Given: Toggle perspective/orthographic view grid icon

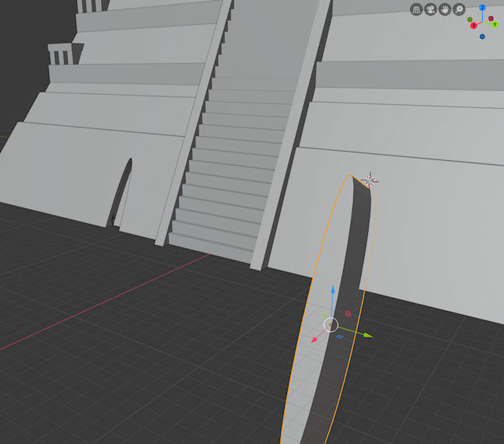Looking at the screenshot, I should click(416, 9).
